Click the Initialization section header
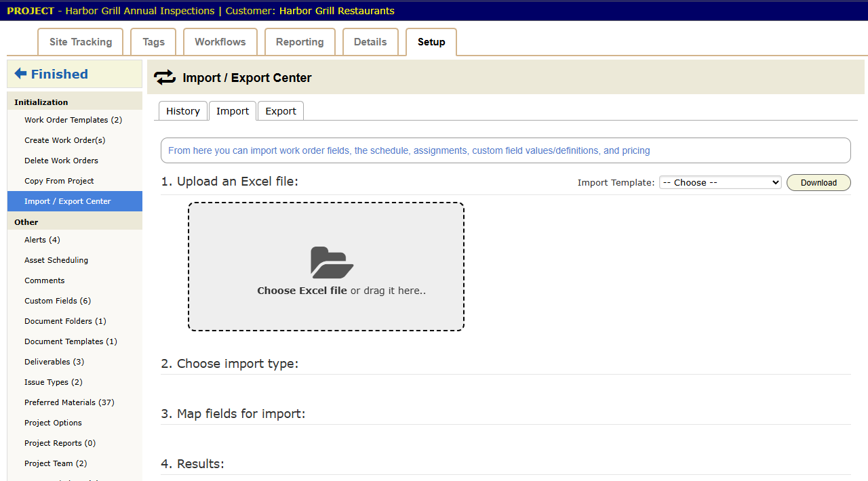The width and height of the screenshot is (868, 481). (x=75, y=102)
